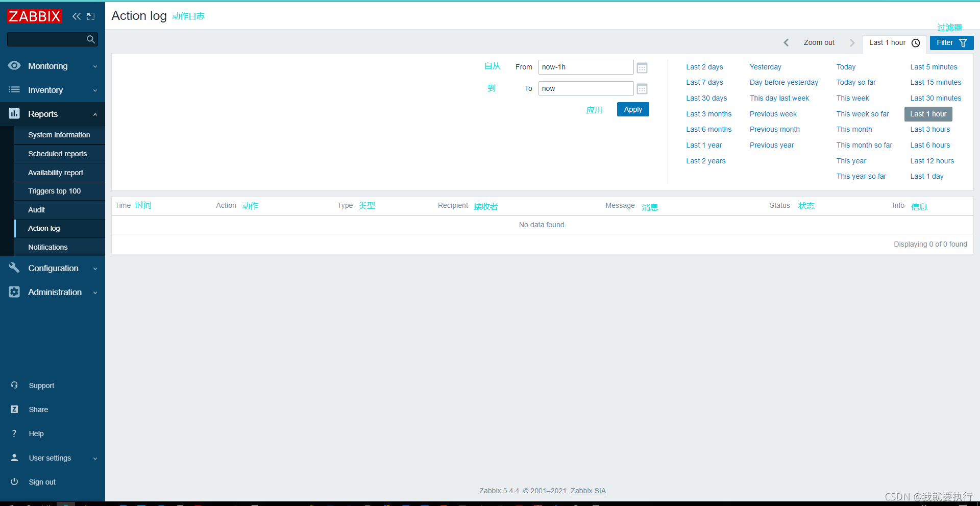Image resolution: width=980 pixels, height=506 pixels.
Task: Click the Configuration wrench icon
Action: (x=14, y=268)
